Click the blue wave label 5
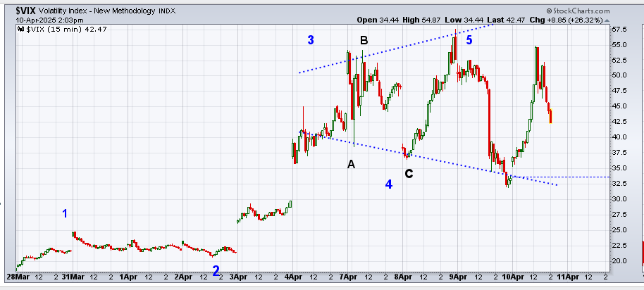This screenshot has height=290, width=644. click(469, 40)
